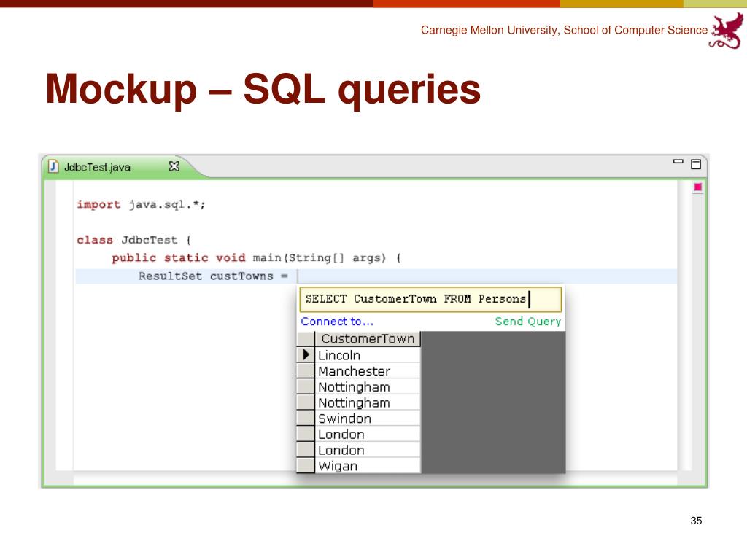Screen dimensions: 747x560
Task: Click the Java file icon on the tab
Action: [x=53, y=166]
